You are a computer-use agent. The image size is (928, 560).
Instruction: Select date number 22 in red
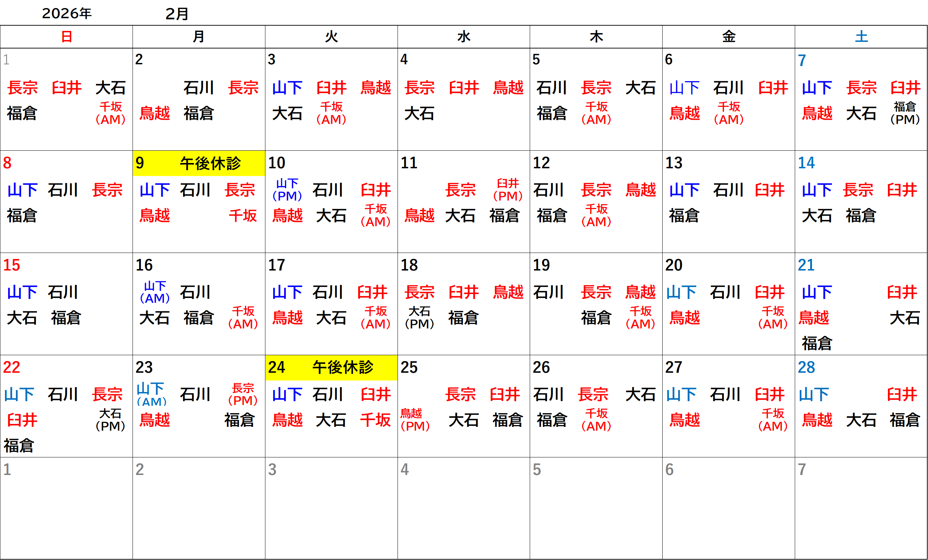click(11, 367)
